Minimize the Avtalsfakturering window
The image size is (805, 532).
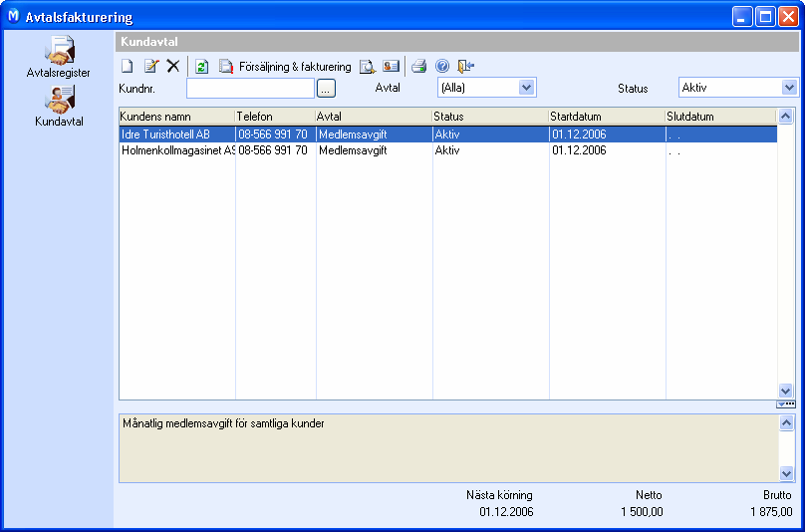pos(742,17)
